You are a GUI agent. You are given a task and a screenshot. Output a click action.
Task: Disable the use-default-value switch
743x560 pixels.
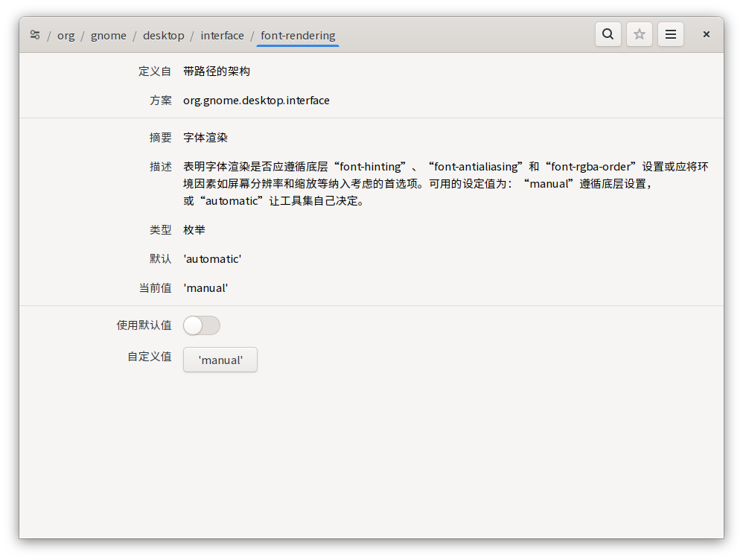point(201,325)
